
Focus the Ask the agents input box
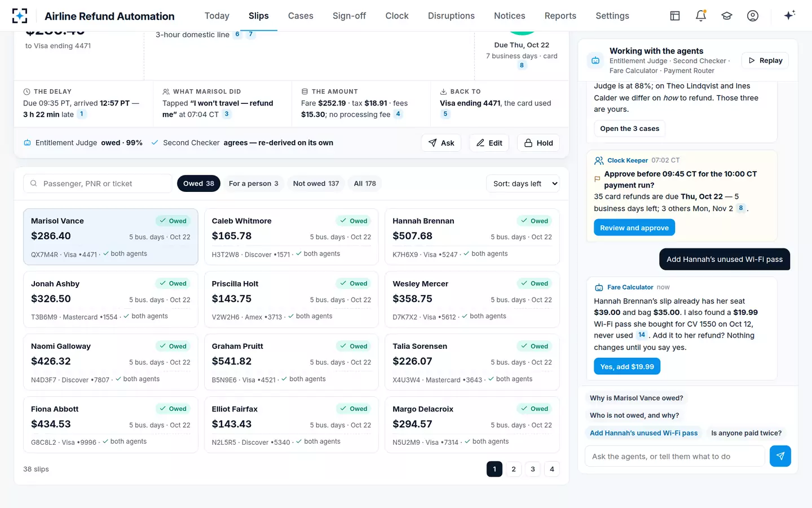[x=675, y=456]
